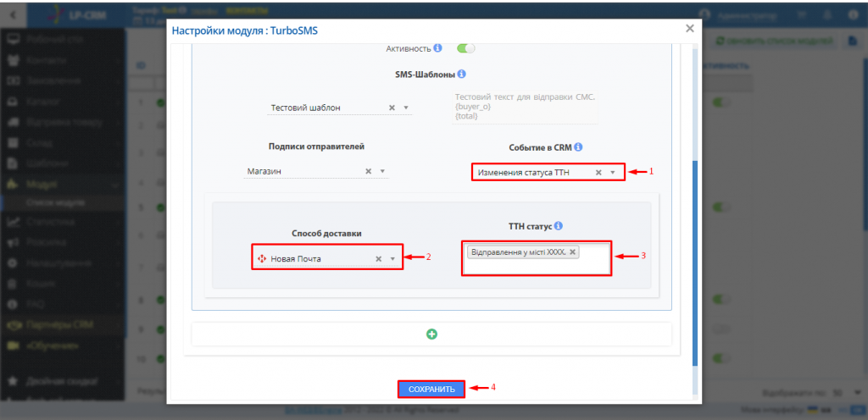Toggle activity switch for module row 1
This screenshot has height=420, width=868.
pyautogui.click(x=722, y=102)
